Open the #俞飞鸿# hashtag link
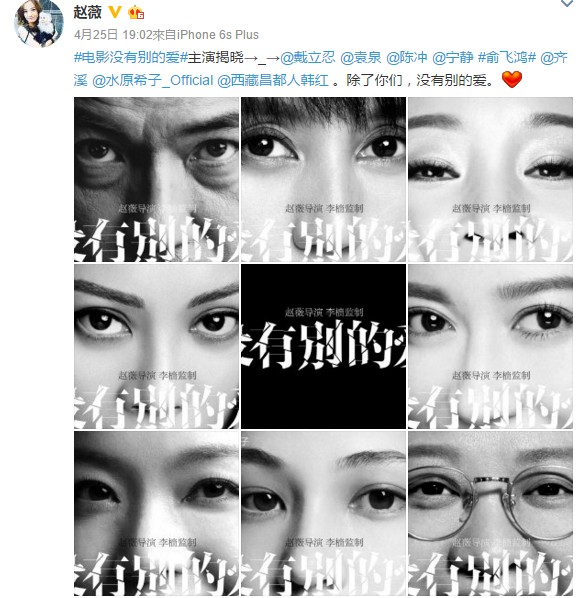Viewport: 581px width, 598px height. [x=507, y=58]
